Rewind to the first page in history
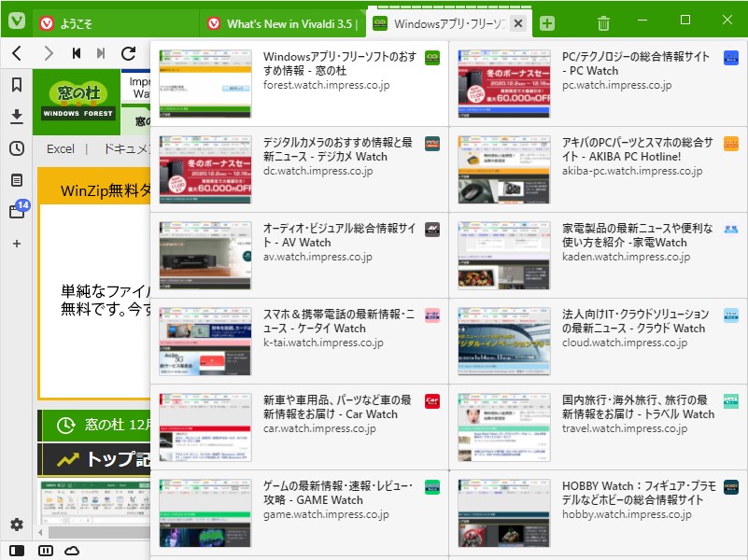 (78, 54)
